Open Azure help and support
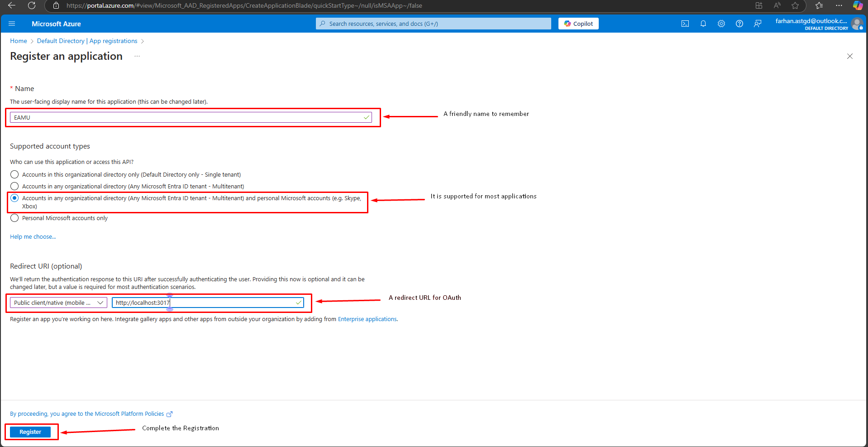This screenshot has width=868, height=447. point(739,24)
